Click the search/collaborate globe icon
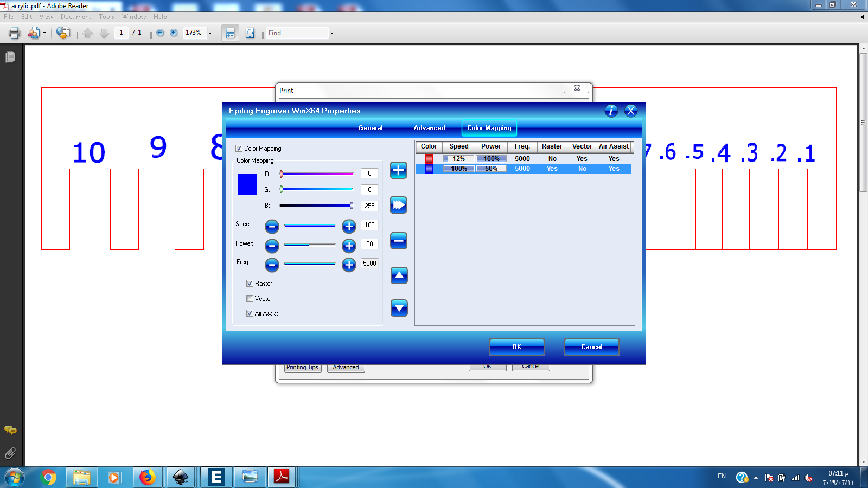Viewport: 868px width, 488px height. pyautogui.click(x=63, y=33)
